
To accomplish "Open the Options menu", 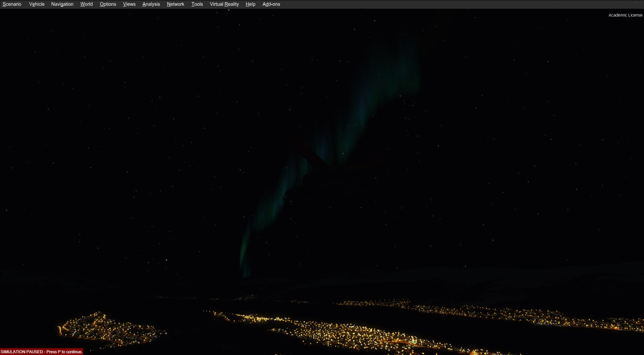I will [x=108, y=4].
